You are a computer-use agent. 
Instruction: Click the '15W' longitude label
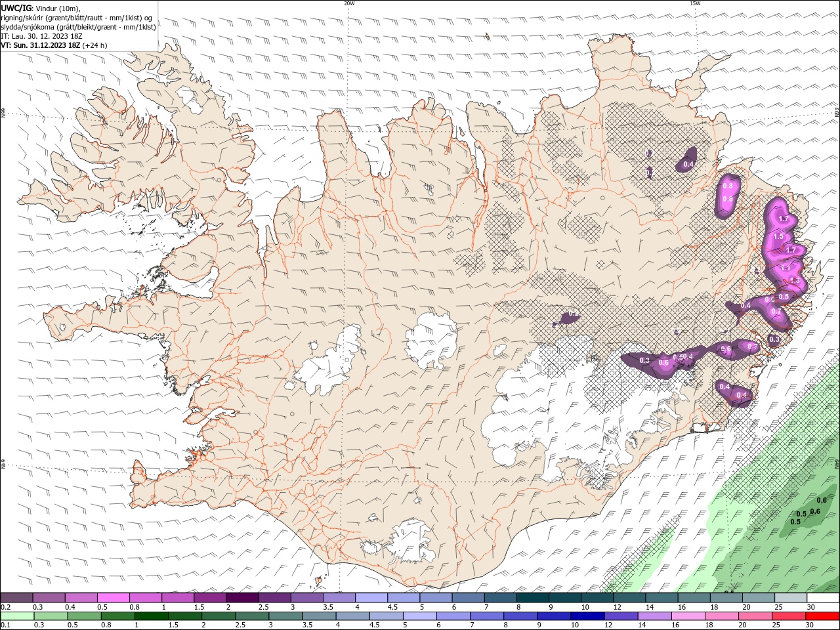point(694,3)
